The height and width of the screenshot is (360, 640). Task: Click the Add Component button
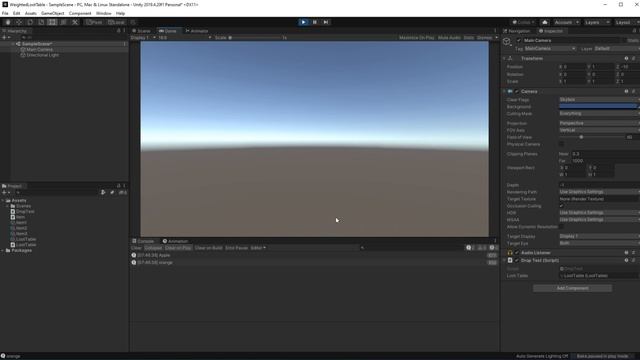pyautogui.click(x=572, y=288)
